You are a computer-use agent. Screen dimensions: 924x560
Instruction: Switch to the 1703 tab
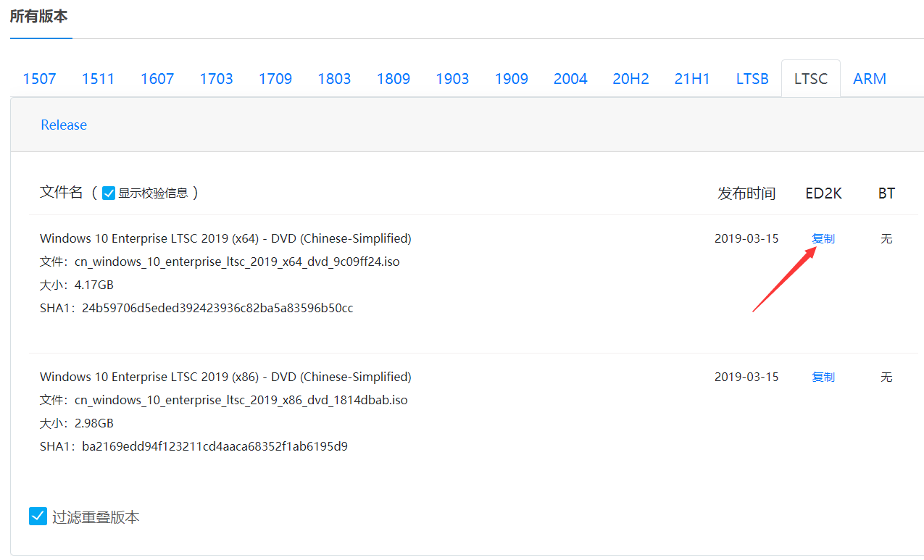click(x=216, y=79)
